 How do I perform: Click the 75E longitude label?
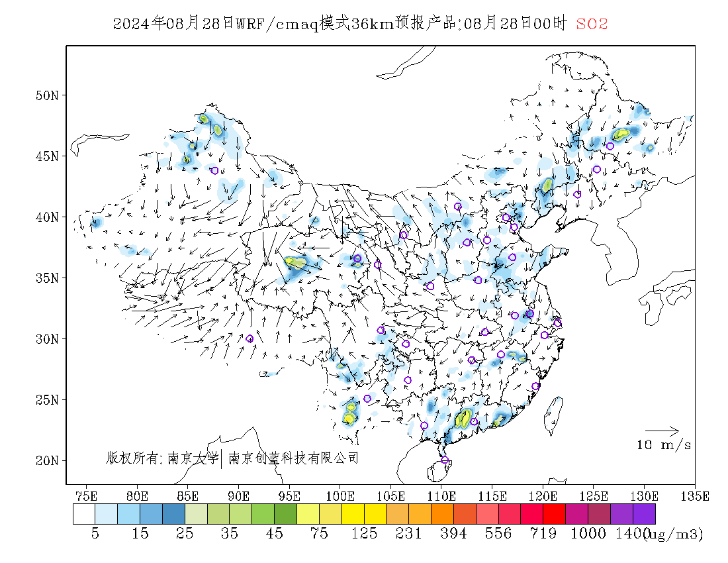click(x=86, y=496)
